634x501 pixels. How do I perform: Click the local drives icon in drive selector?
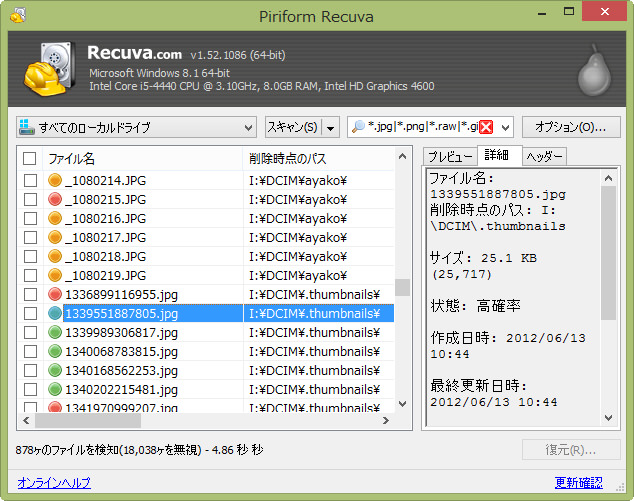tap(27, 127)
